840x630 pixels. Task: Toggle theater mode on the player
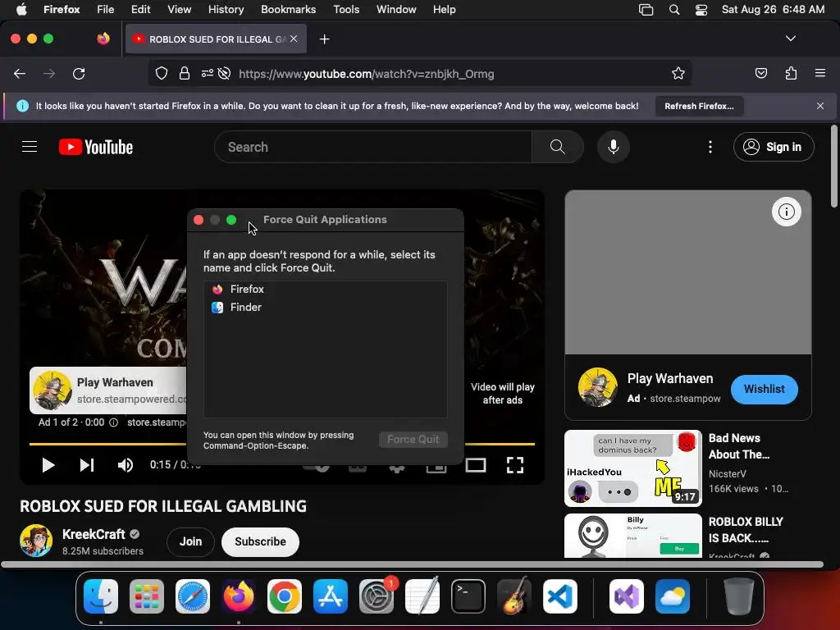tap(476, 465)
